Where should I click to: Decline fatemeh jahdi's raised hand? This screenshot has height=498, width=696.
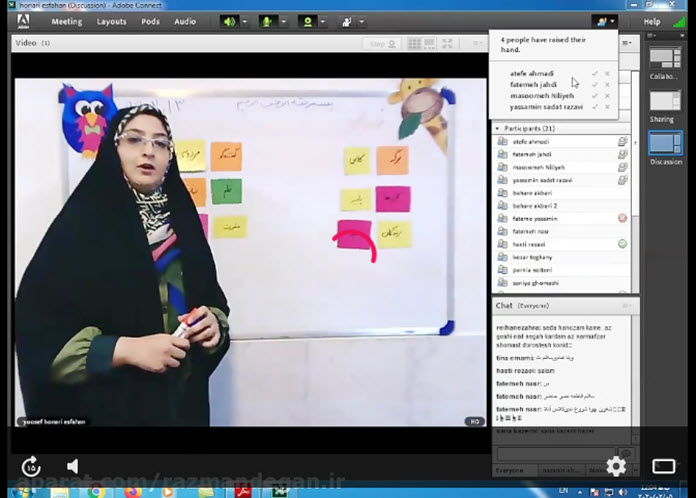(x=607, y=84)
